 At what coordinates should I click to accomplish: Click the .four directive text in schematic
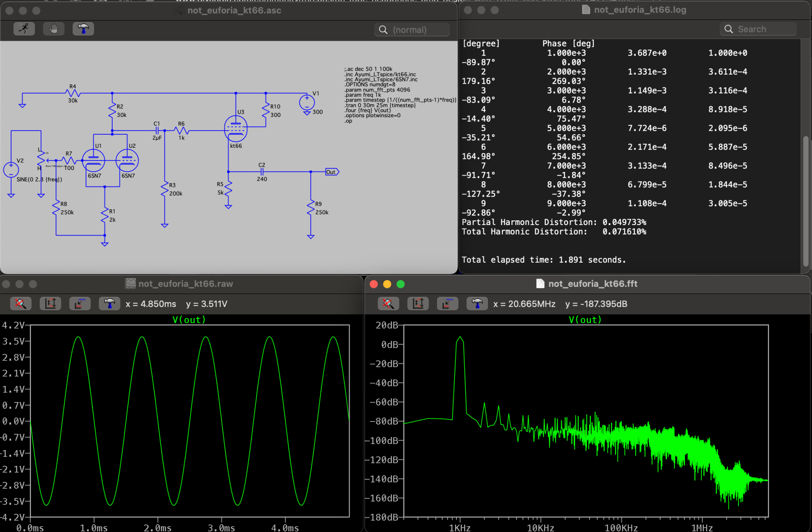pos(368,111)
